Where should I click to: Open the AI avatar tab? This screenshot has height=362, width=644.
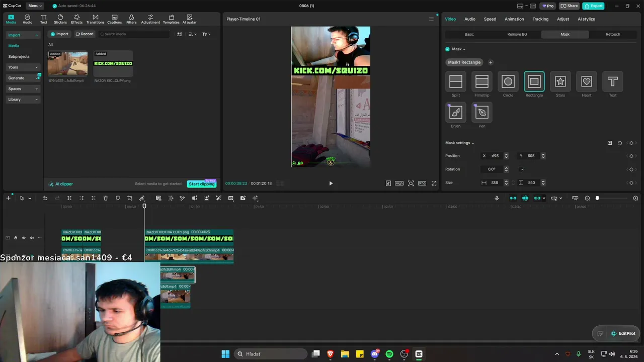(x=189, y=19)
